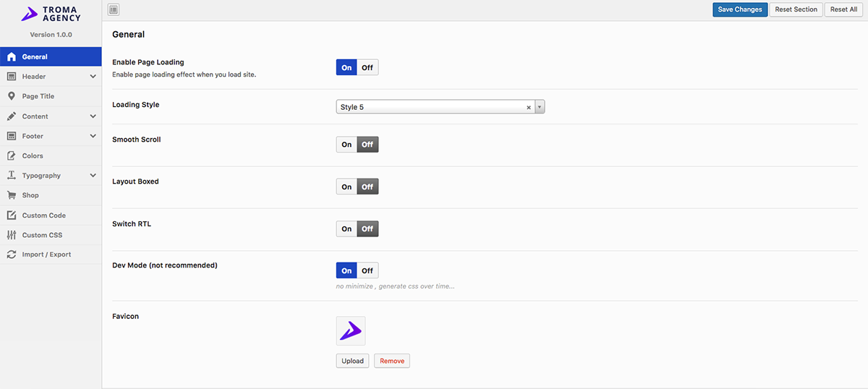Turn Dev Mode On
868x389 pixels.
point(346,270)
